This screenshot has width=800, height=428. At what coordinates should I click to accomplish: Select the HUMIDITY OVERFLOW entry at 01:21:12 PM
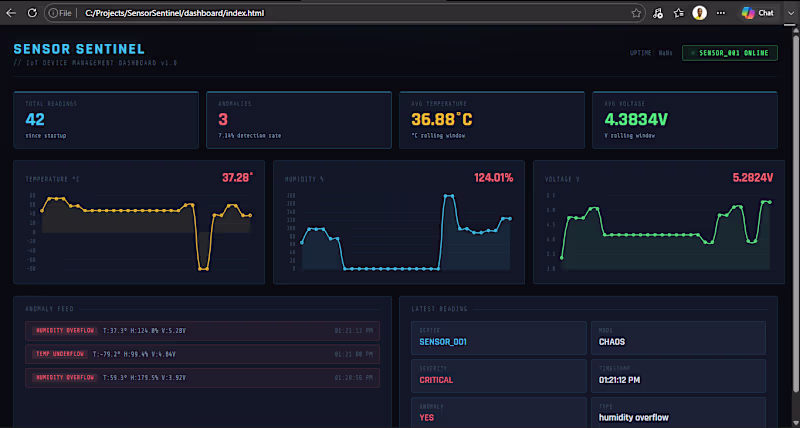[202, 331]
